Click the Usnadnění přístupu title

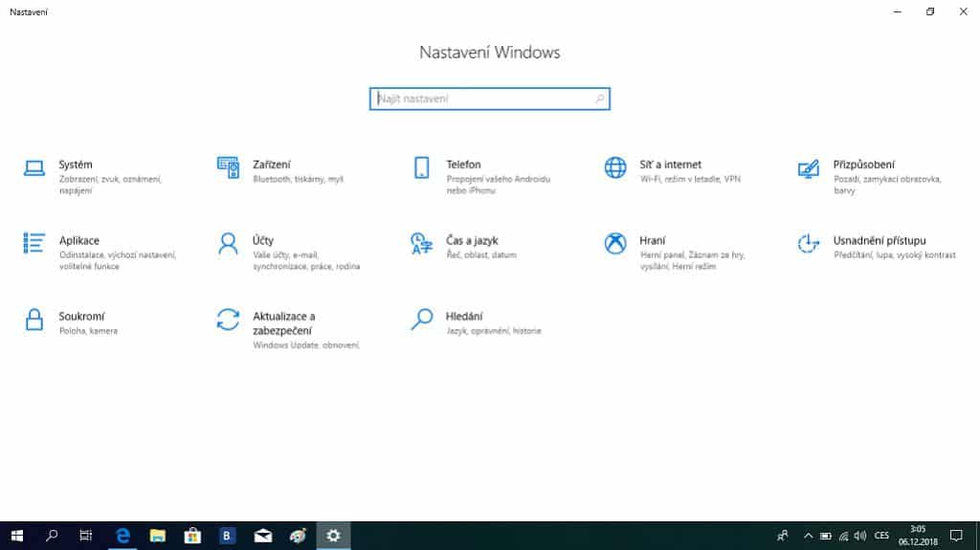[x=880, y=241]
